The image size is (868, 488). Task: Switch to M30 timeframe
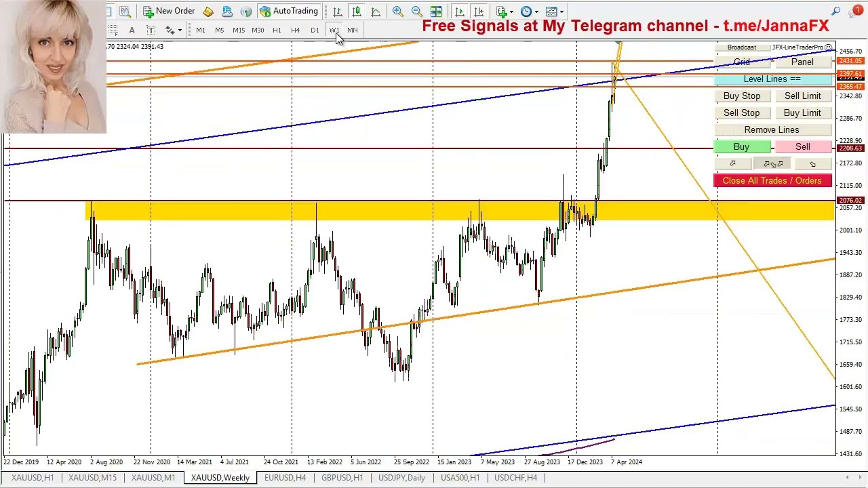click(258, 30)
